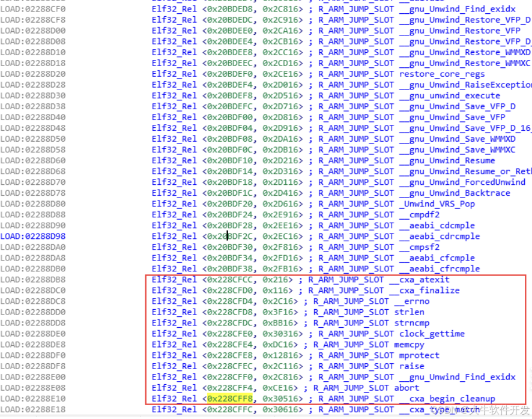Screen dimensions: 532x419
Task: Click offset value 0x20BDF38
Action: (x=230, y=269)
